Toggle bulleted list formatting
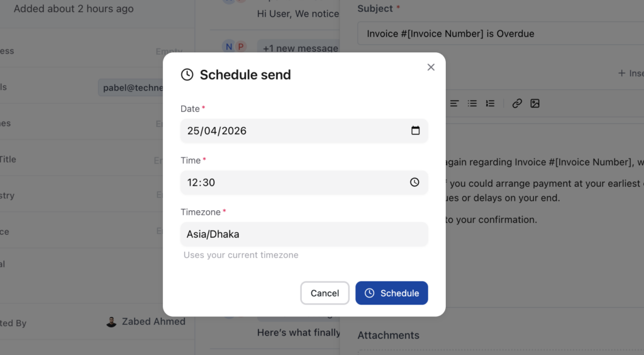 (472, 104)
